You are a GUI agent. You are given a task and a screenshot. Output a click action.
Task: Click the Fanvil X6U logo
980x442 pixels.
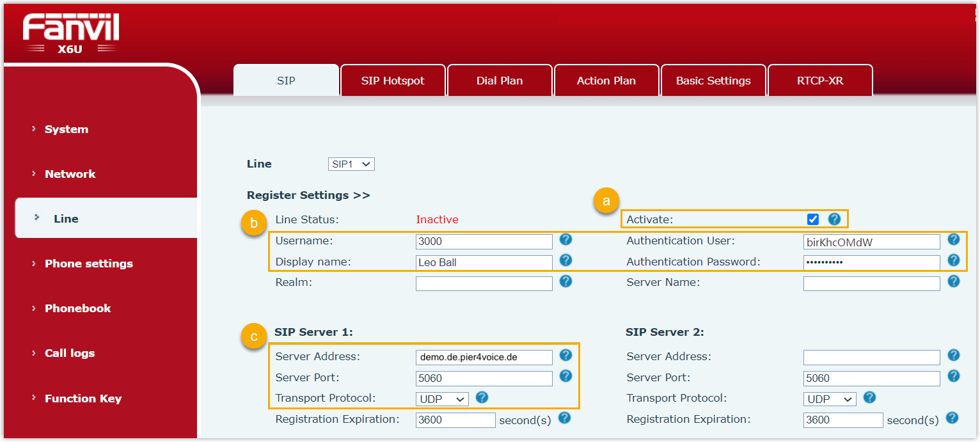coord(71,33)
